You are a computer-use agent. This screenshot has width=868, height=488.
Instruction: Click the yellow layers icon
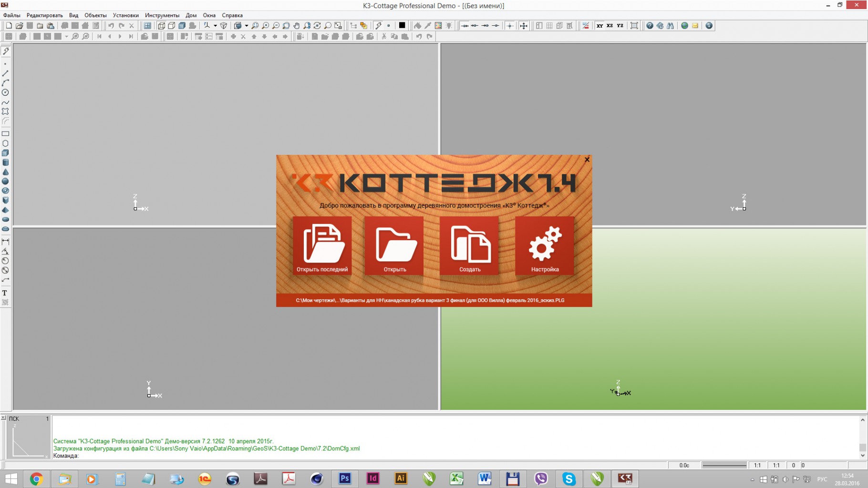tap(363, 26)
